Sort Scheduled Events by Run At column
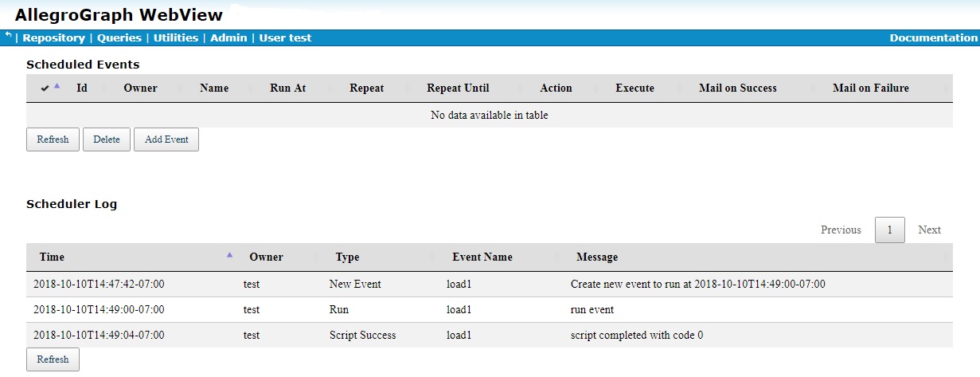 click(x=287, y=88)
